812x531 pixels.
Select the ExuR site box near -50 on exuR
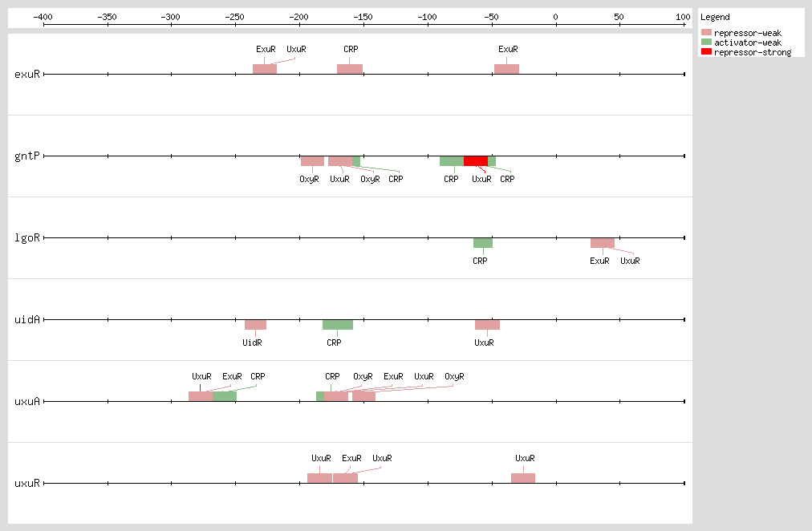506,69
